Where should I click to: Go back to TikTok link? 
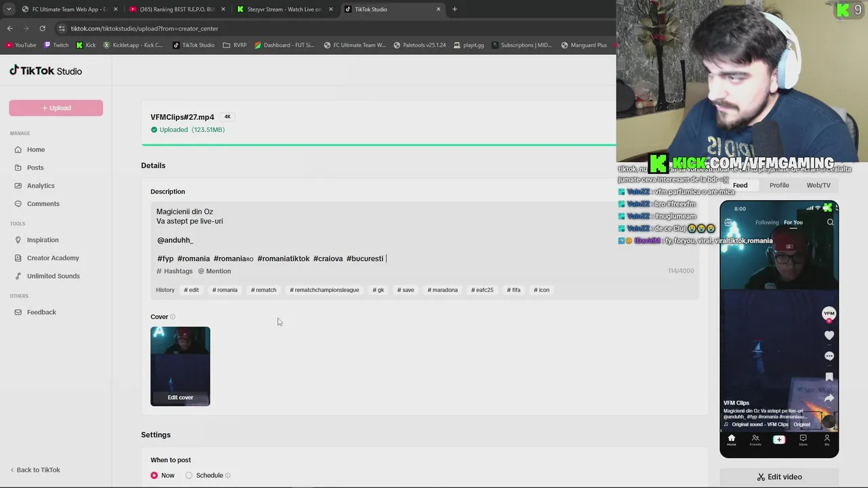tap(35, 470)
